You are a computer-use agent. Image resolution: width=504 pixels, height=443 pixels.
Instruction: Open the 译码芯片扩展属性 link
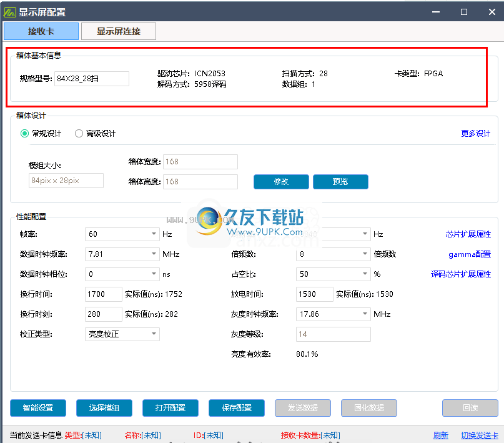[461, 274]
